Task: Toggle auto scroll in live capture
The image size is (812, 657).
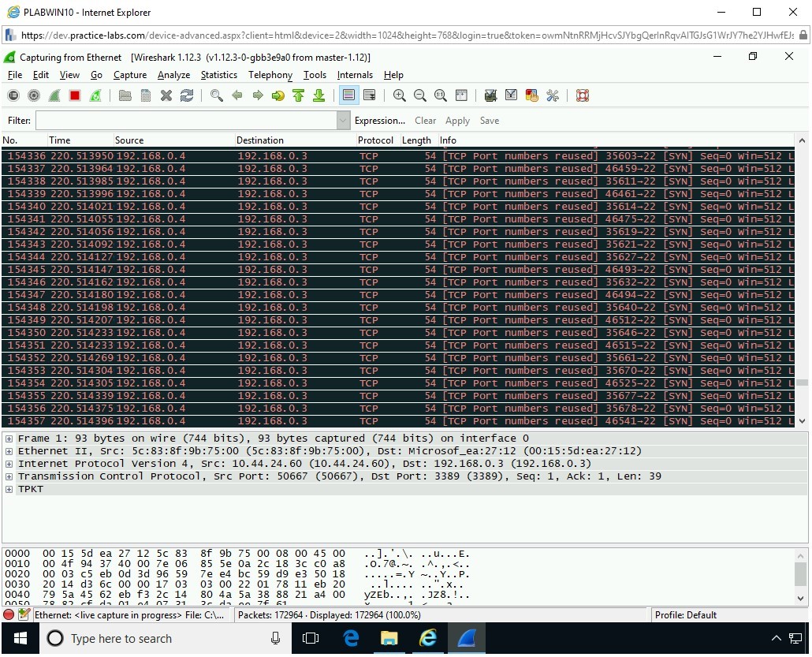Action: [368, 95]
